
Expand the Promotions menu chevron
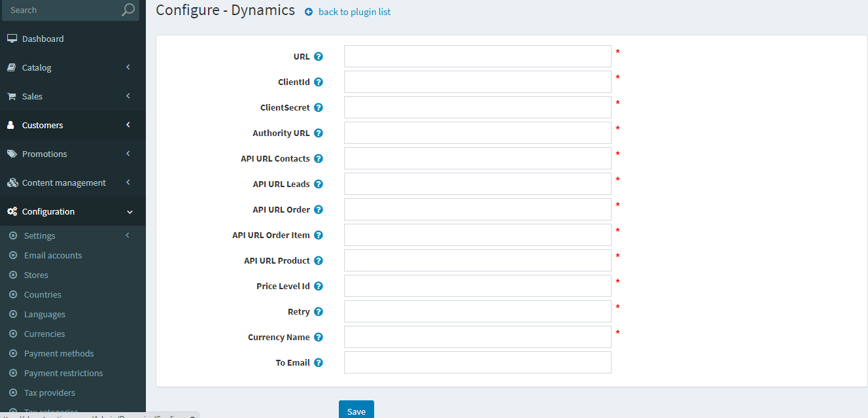pos(128,154)
